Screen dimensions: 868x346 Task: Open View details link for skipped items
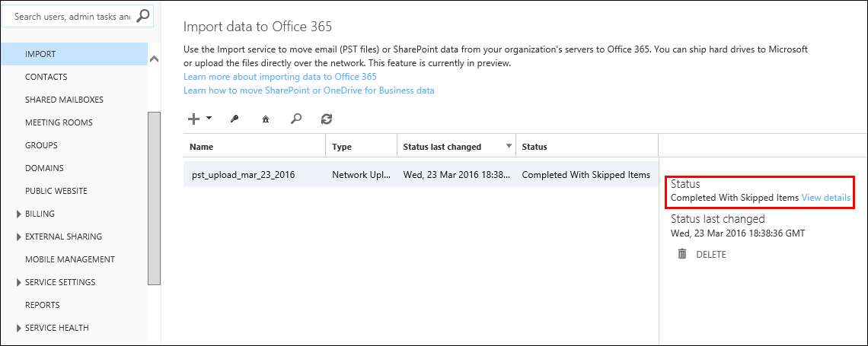[x=826, y=197]
